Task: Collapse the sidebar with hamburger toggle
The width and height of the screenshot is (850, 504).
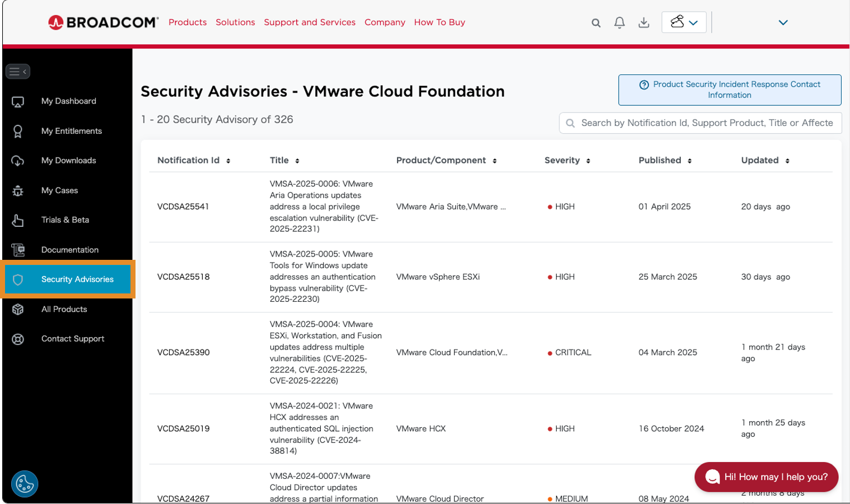Action: [x=17, y=72]
